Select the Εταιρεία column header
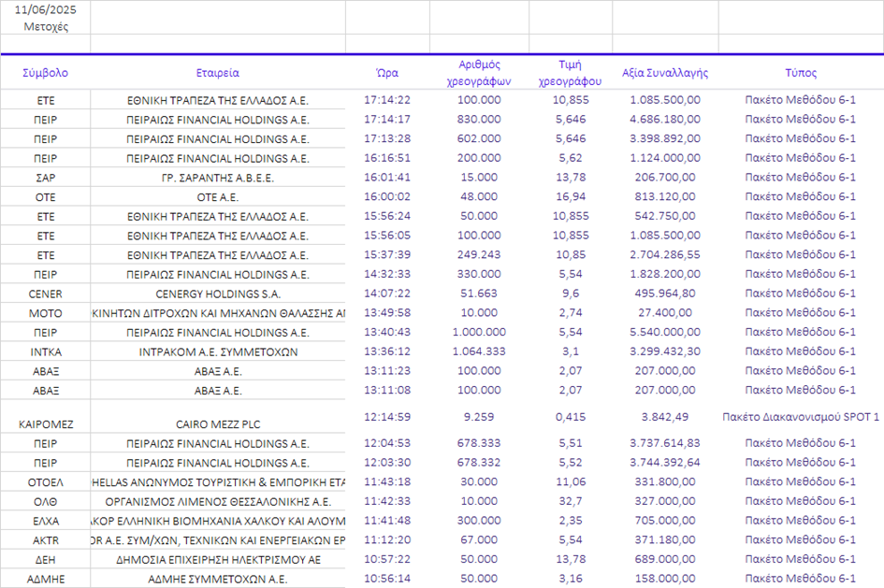This screenshot has width=884, height=588. pyautogui.click(x=218, y=73)
